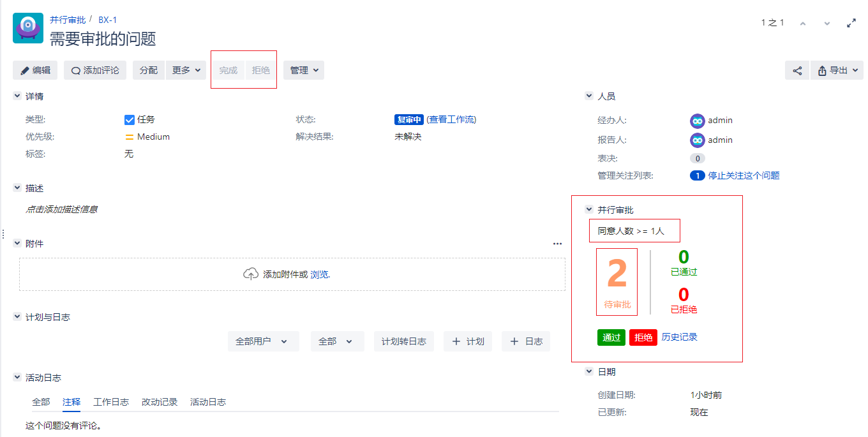Open the 全部用户 filter dropdown
This screenshot has height=437, width=868.
tap(263, 341)
